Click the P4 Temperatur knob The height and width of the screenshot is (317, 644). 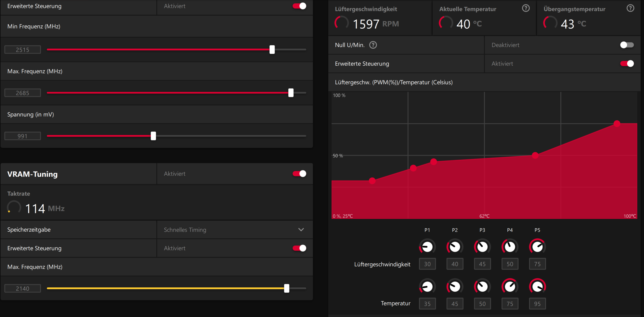[510, 287]
